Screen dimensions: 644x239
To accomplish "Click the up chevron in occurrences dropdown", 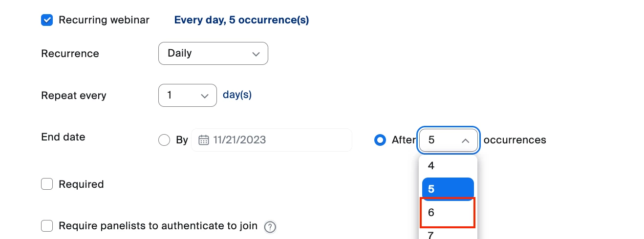I will click(466, 140).
